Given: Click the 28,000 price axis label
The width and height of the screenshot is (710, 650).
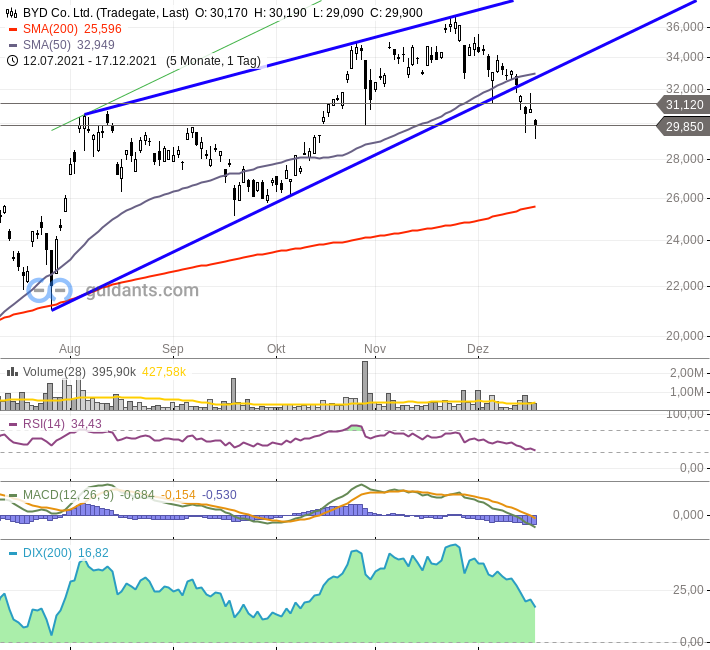Looking at the screenshot, I should pyautogui.click(x=685, y=159).
